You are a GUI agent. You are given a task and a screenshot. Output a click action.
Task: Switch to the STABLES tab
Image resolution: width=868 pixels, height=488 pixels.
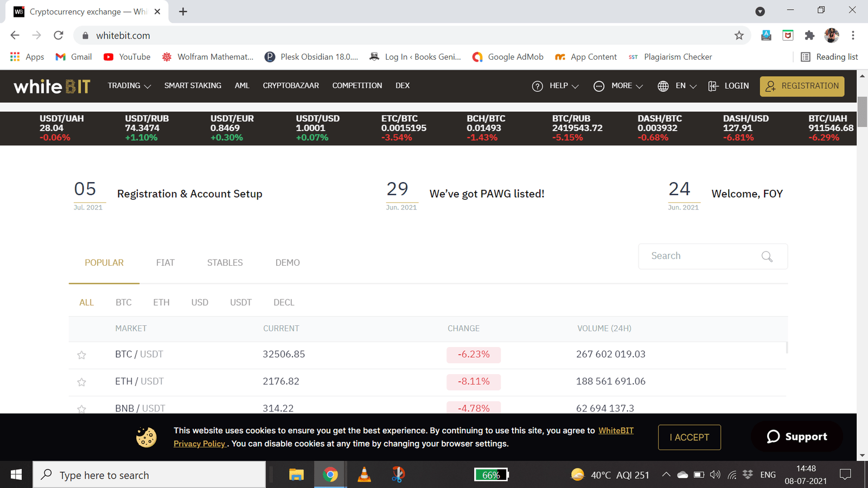(225, 262)
